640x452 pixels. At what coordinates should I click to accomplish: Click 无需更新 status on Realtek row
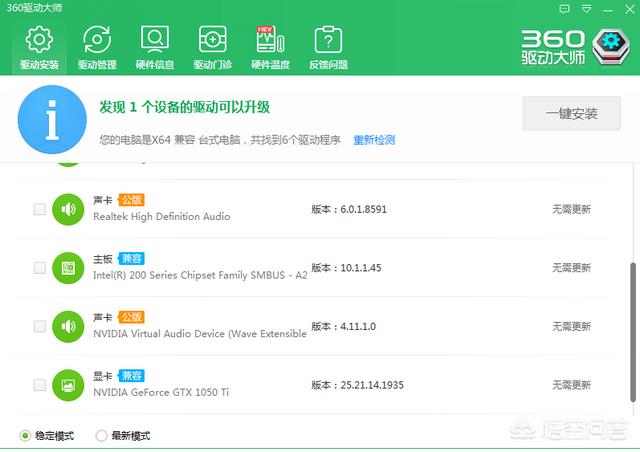point(571,209)
